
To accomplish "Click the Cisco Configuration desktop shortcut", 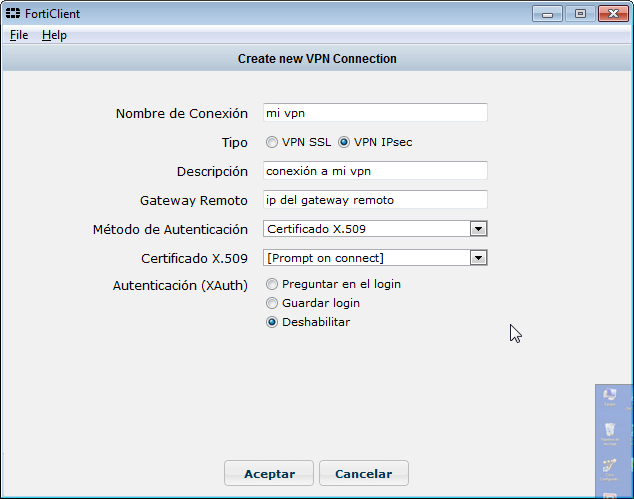I will (x=609, y=468).
